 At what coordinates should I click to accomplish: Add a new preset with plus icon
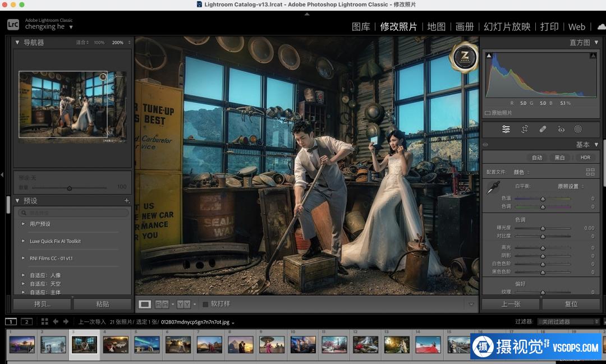click(126, 201)
